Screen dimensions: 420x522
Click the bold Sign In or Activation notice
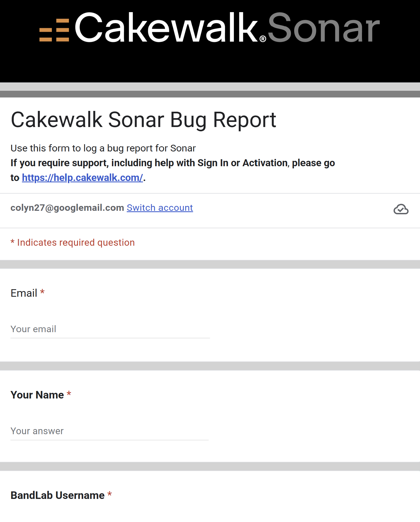pyautogui.click(x=172, y=163)
